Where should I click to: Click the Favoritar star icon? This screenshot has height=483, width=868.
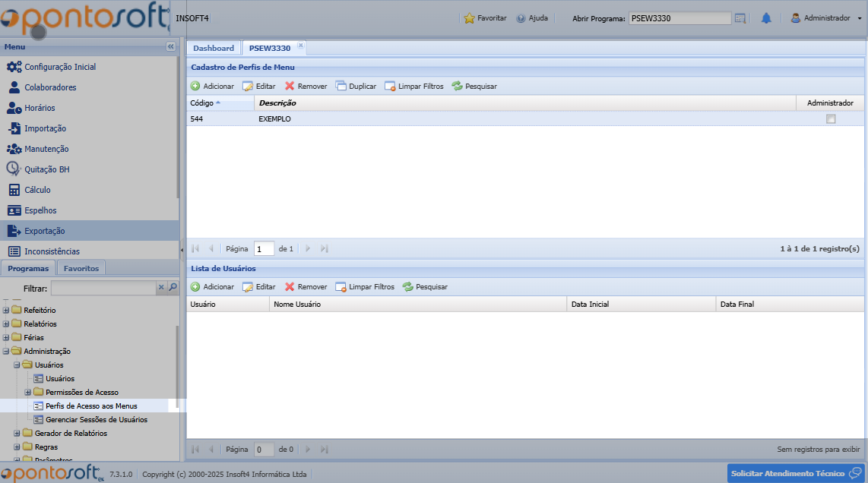pos(469,18)
